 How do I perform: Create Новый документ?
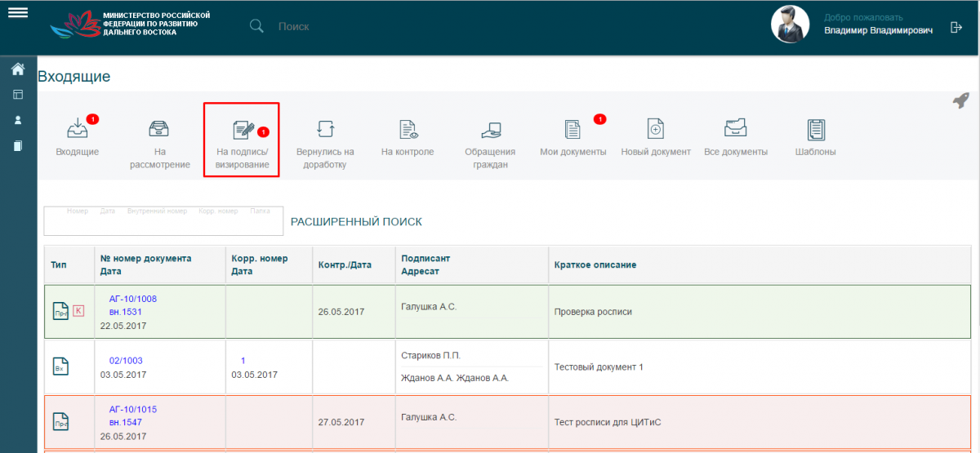tap(656, 130)
